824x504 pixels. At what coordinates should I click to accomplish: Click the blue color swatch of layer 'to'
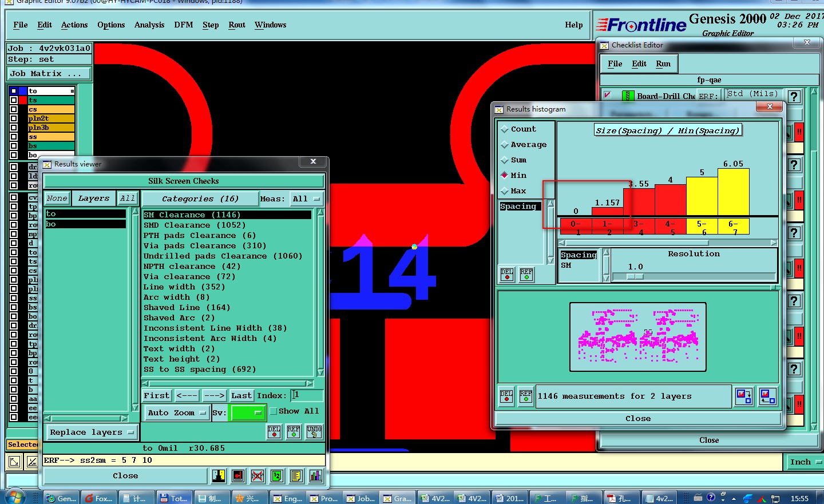[x=23, y=91]
